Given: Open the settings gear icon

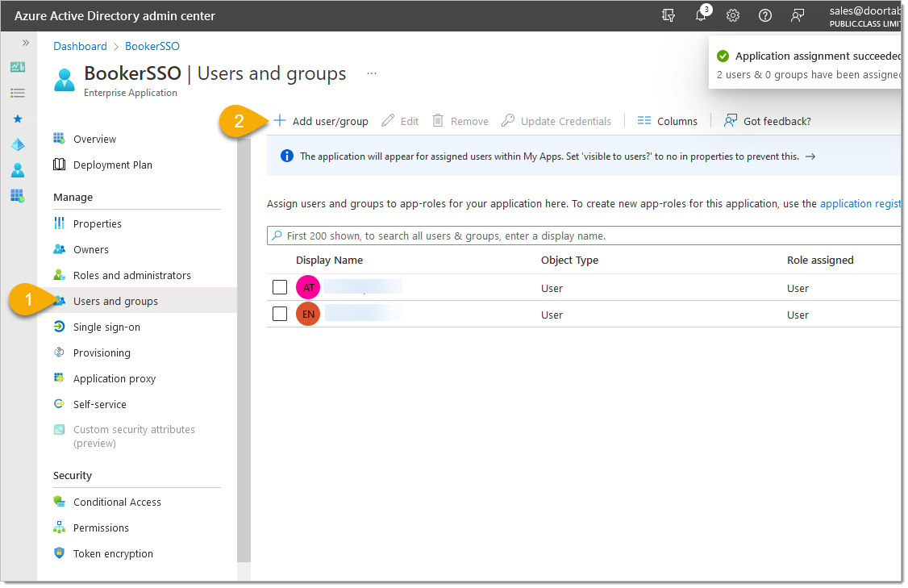Looking at the screenshot, I should (x=732, y=15).
